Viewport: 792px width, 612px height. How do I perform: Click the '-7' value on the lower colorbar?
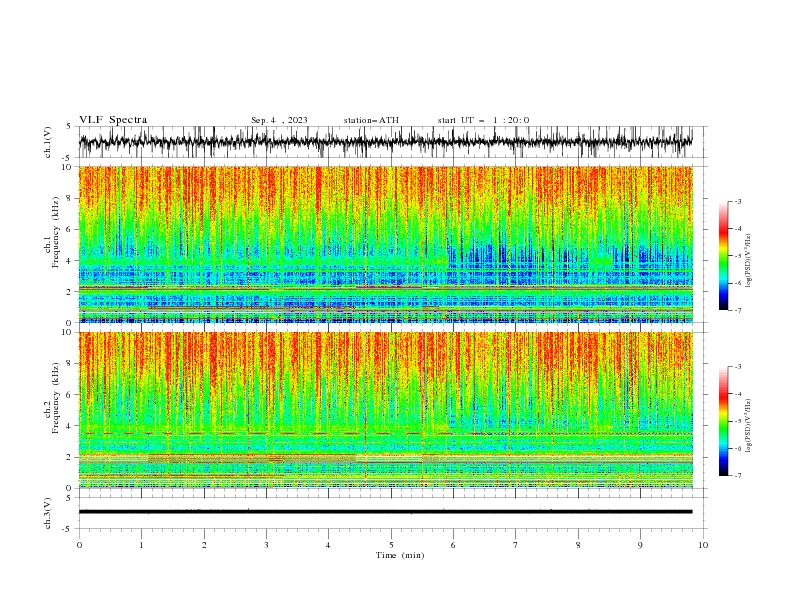(x=738, y=475)
